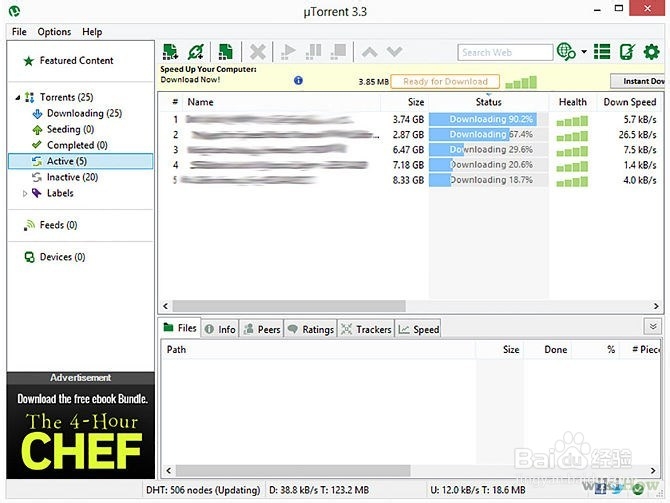The height and width of the screenshot is (503, 670).
Task: Collapse the Torrents (25) tree node
Action: 18,98
